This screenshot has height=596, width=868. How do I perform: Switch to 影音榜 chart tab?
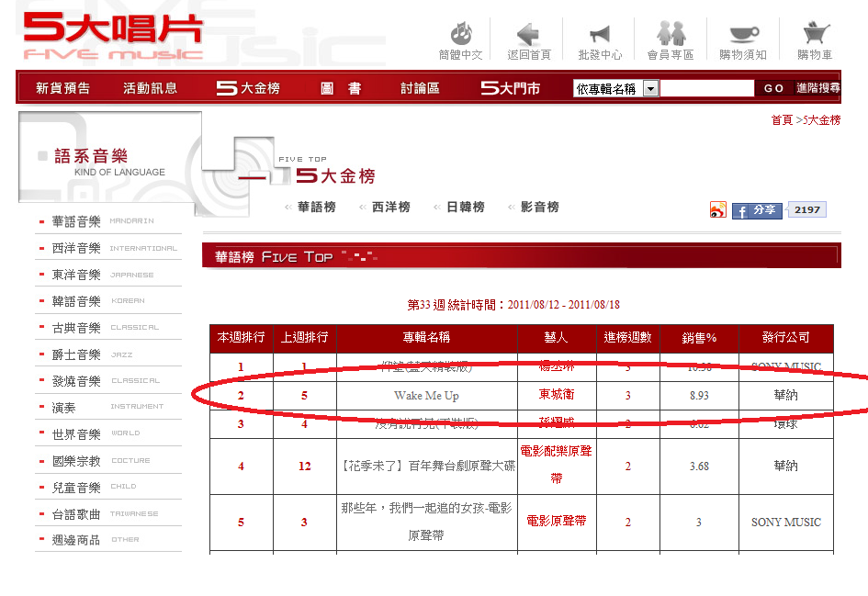[x=539, y=207]
